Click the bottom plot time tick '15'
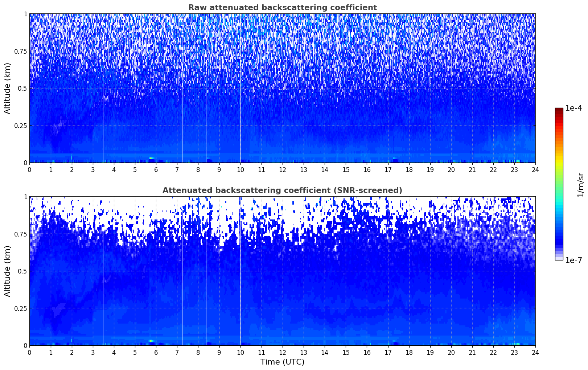Screen dimensions: 588x370 [346, 352]
